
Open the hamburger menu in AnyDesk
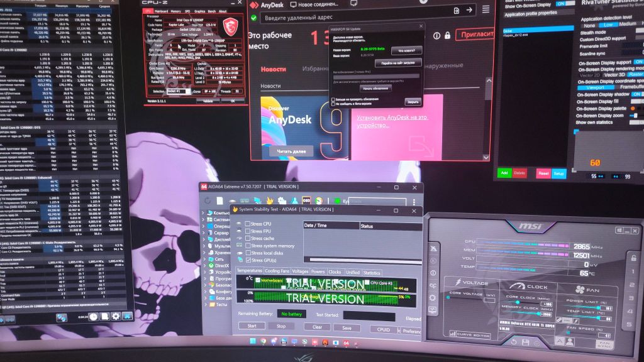tap(486, 9)
